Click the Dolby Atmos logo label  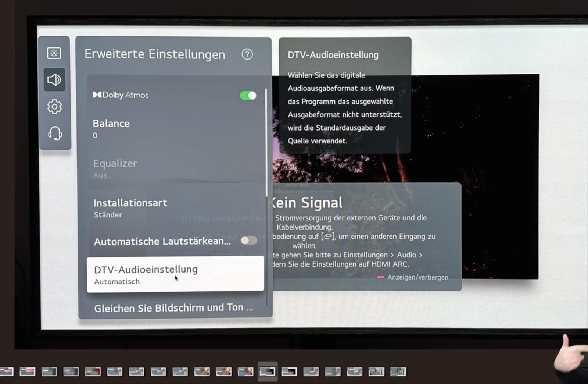(x=121, y=95)
